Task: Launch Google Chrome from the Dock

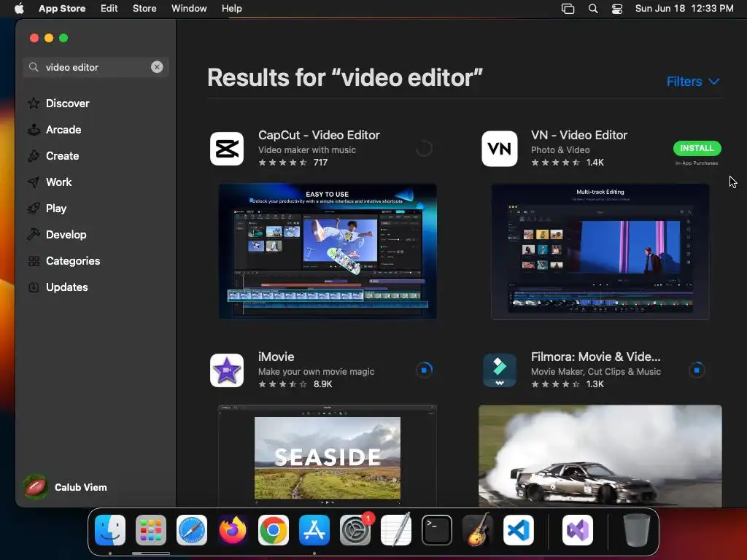Action: [x=274, y=530]
